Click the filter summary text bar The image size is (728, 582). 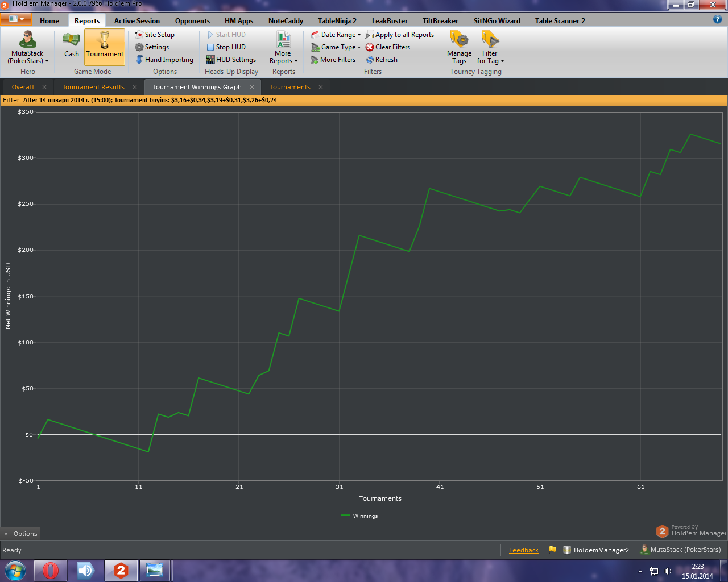click(364, 100)
